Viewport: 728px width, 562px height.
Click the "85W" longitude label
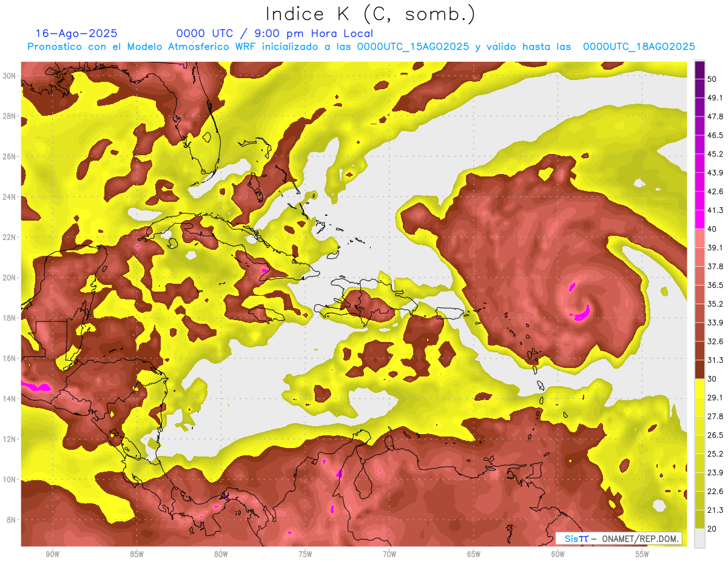(x=136, y=554)
